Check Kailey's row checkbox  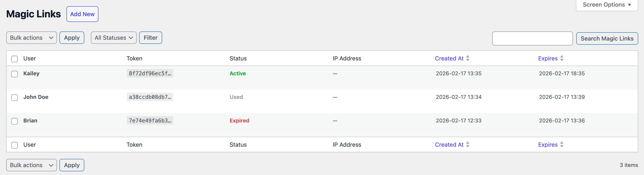[14, 74]
